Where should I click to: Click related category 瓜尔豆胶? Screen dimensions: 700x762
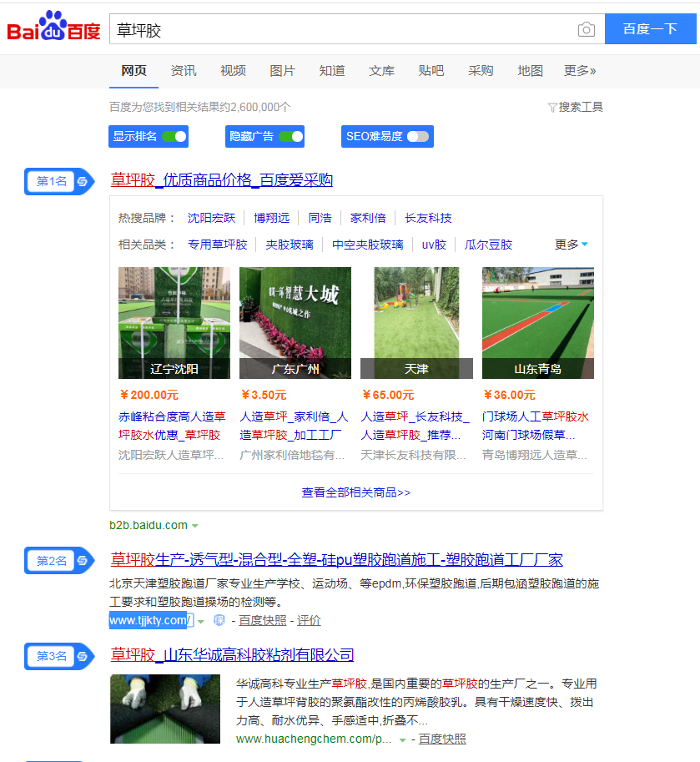click(488, 245)
